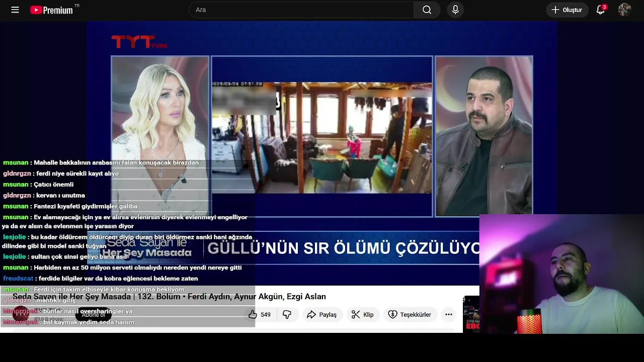The image size is (644, 362).
Task: Click the video title text
Action: [x=169, y=297]
